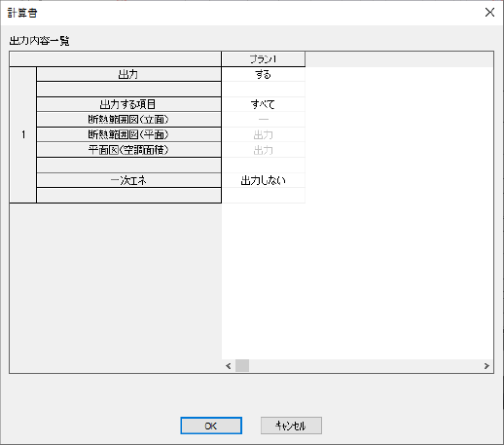Select the 断熱範囲図(平面) 出力 value cell
The width and height of the screenshot is (504, 445).
click(x=264, y=134)
